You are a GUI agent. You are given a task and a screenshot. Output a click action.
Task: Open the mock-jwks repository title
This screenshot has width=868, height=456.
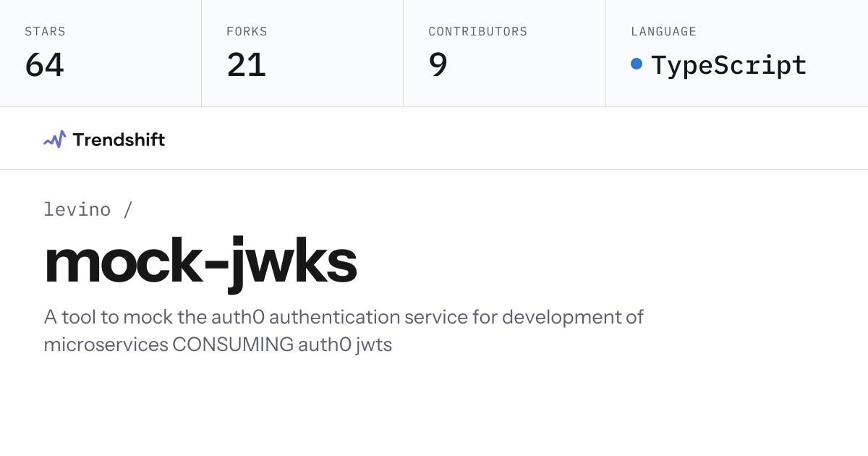200,263
